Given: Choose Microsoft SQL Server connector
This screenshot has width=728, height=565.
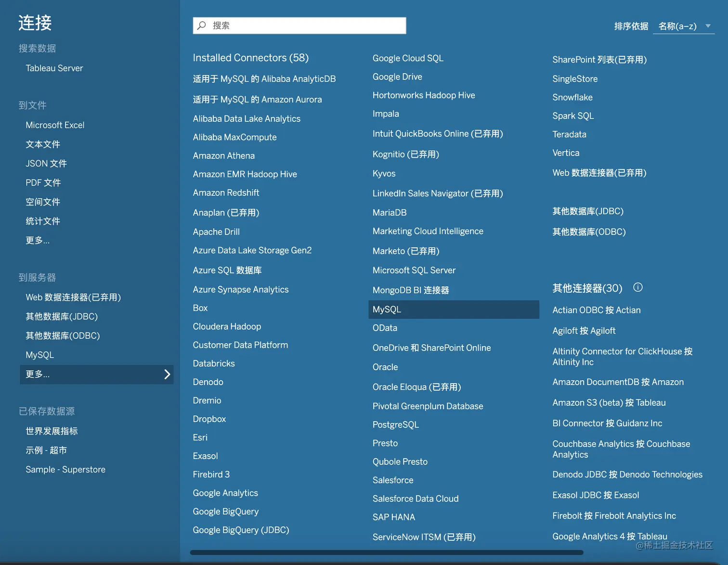Looking at the screenshot, I should click(x=414, y=270).
